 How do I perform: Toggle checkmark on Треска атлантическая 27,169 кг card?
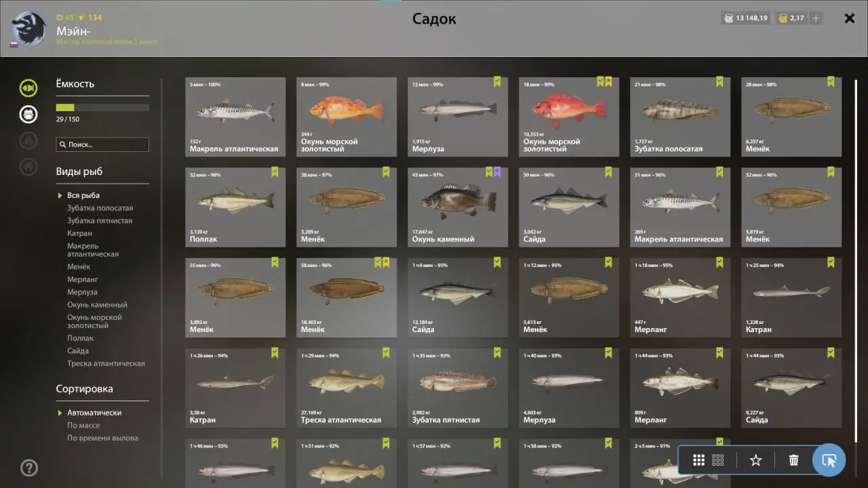pos(385,352)
